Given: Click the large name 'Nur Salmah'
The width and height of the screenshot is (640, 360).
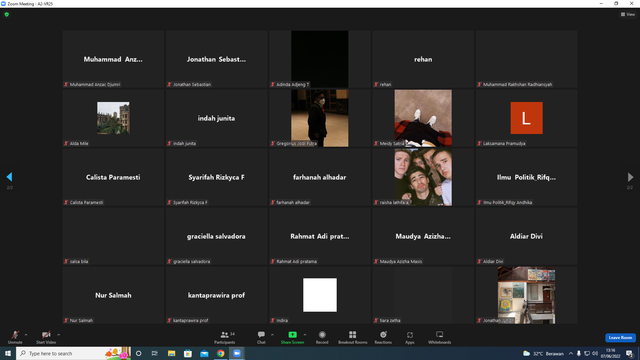Looking at the screenshot, I should tap(113, 295).
